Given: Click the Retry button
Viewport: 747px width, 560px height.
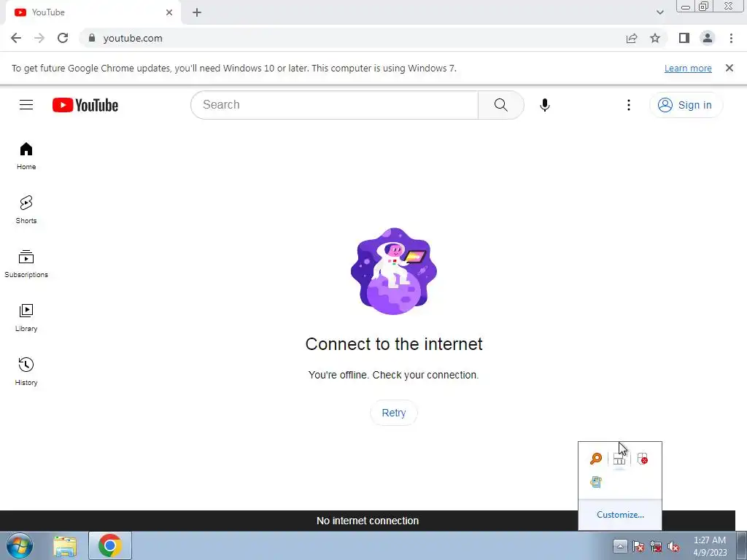Looking at the screenshot, I should point(393,413).
